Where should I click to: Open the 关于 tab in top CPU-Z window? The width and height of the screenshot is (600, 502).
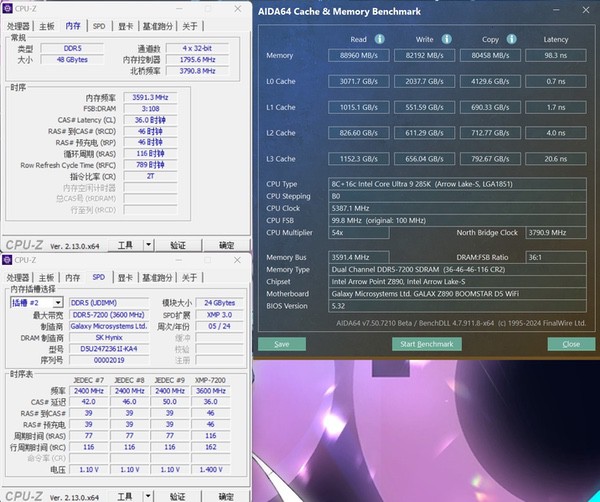(x=190, y=26)
